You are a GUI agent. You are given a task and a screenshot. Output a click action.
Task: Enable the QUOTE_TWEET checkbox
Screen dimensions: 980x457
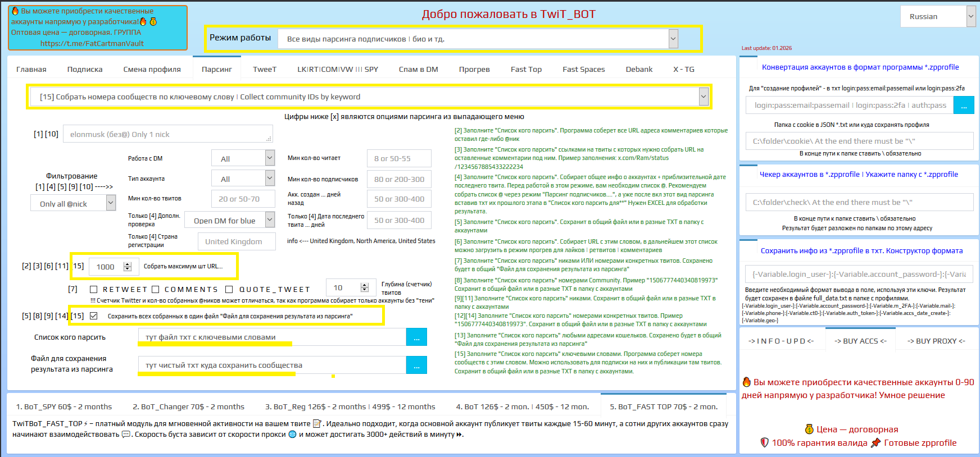pyautogui.click(x=229, y=289)
